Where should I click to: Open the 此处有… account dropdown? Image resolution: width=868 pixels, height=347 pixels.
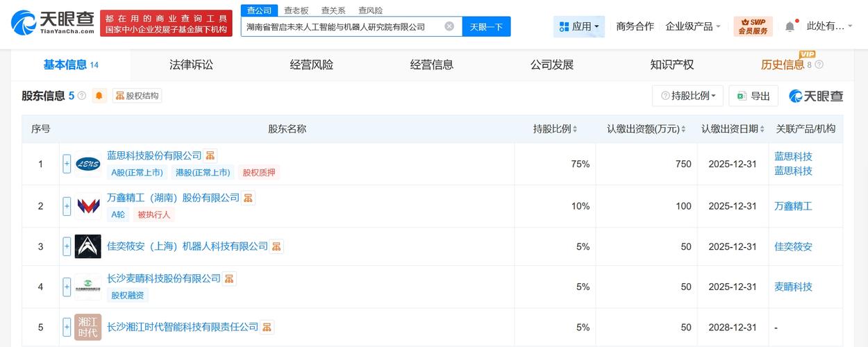[x=829, y=26]
